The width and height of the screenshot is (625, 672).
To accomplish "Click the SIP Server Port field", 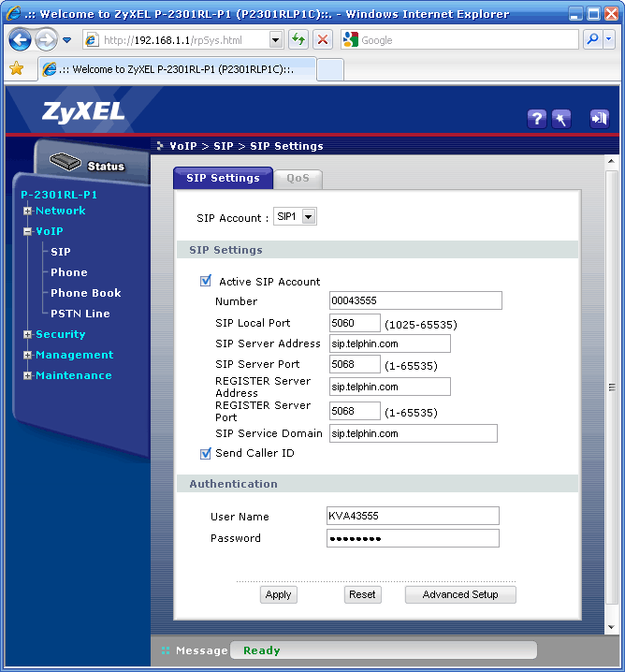I will coord(355,364).
